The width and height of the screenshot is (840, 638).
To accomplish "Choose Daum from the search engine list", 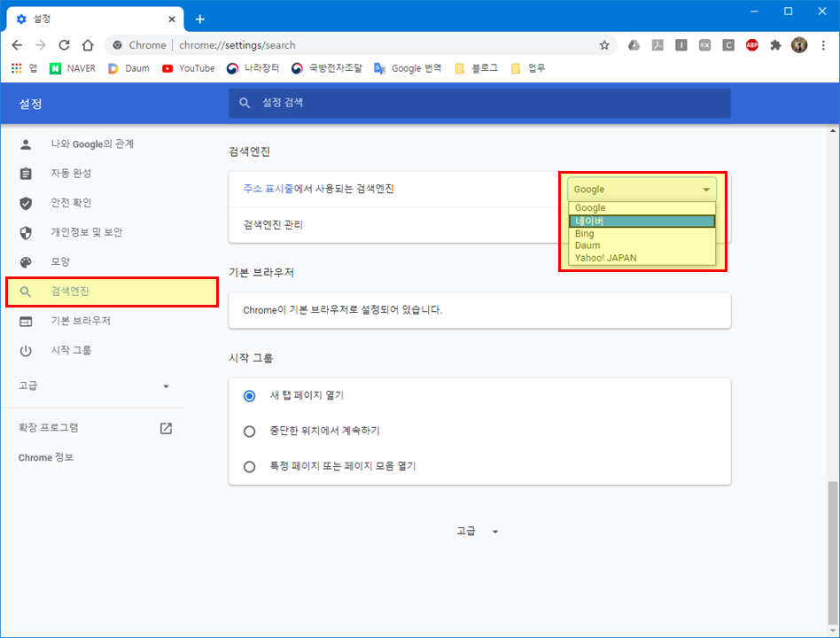I will coord(642,245).
